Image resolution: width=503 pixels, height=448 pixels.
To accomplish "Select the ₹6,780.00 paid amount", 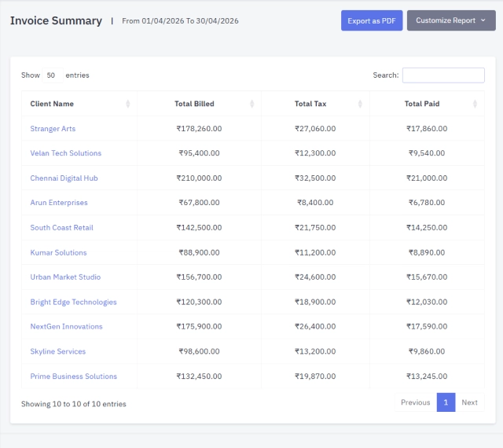I will (427, 203).
